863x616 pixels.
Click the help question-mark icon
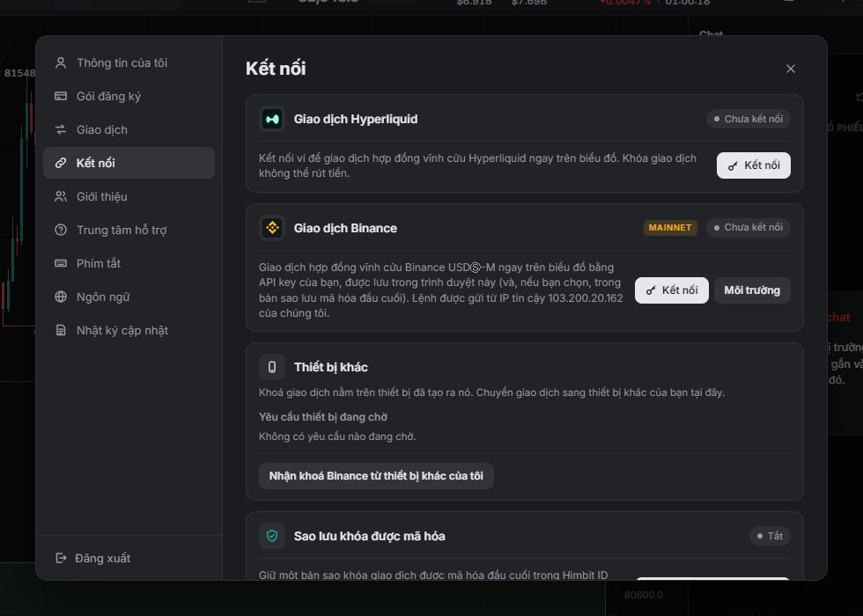click(61, 230)
